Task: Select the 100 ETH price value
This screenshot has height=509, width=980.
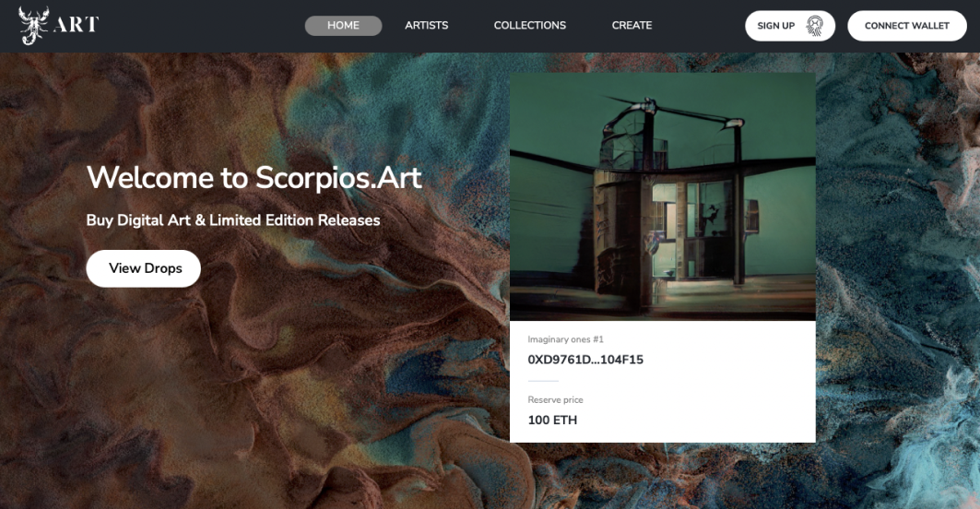Action: pos(552,420)
